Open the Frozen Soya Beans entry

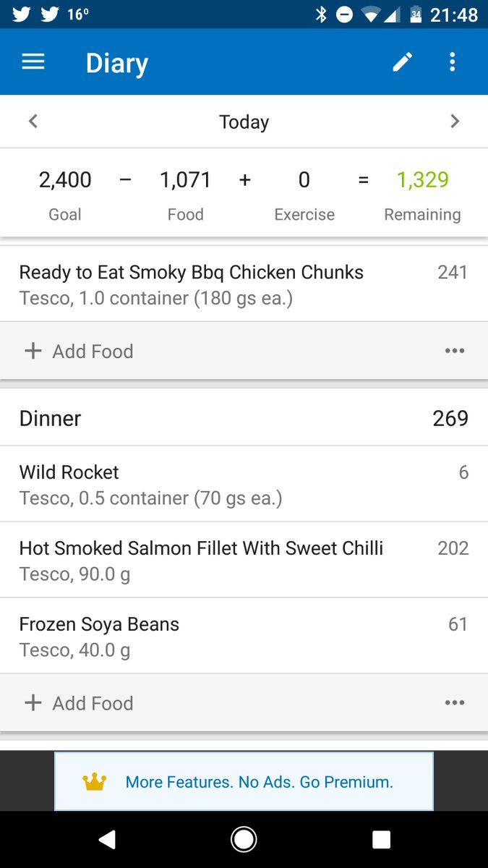(244, 636)
